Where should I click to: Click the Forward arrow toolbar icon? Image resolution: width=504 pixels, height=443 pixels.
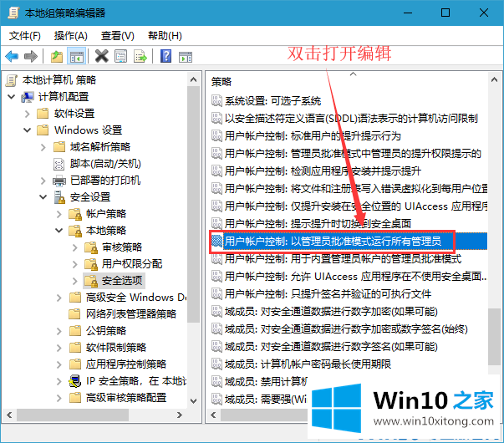(x=31, y=56)
